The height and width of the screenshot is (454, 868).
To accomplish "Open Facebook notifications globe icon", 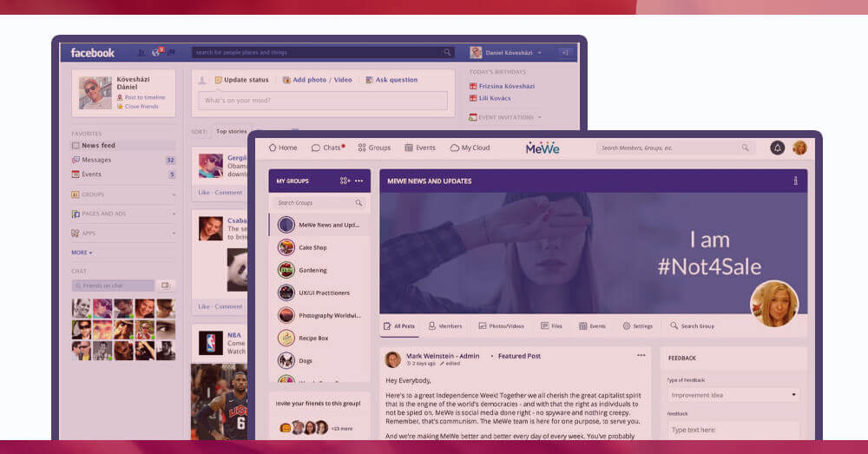I will click(156, 53).
